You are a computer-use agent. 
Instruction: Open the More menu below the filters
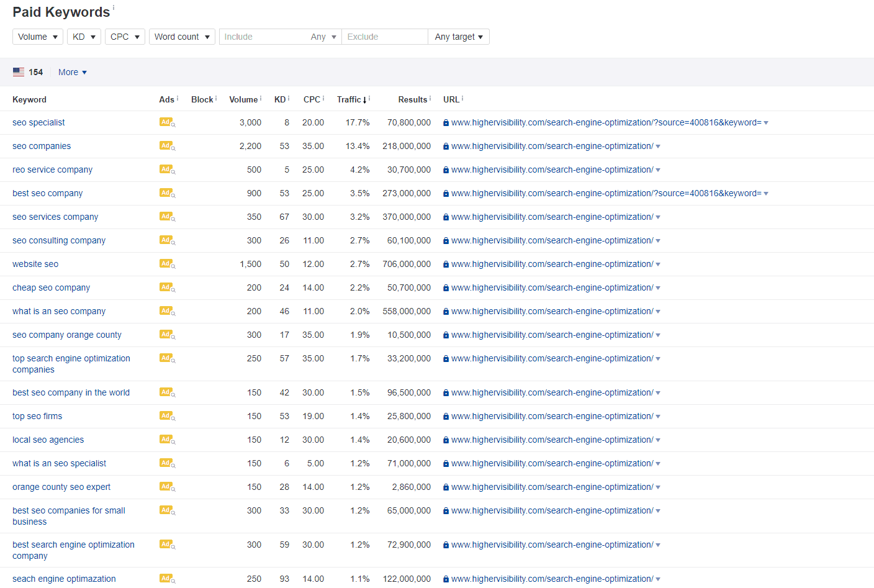click(71, 71)
